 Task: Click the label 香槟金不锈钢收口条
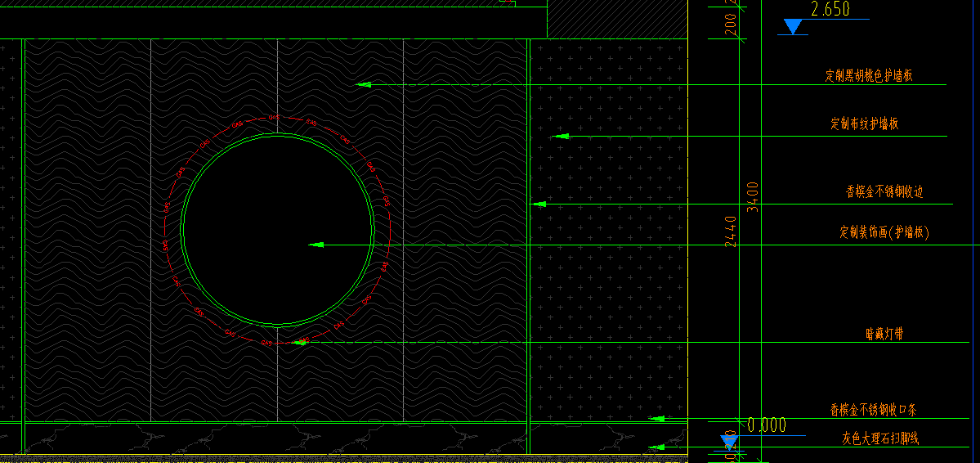873,411
